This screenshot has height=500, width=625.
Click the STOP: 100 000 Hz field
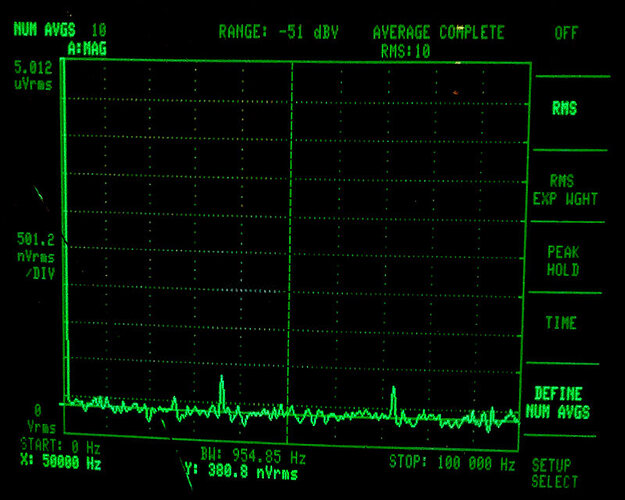point(452,463)
